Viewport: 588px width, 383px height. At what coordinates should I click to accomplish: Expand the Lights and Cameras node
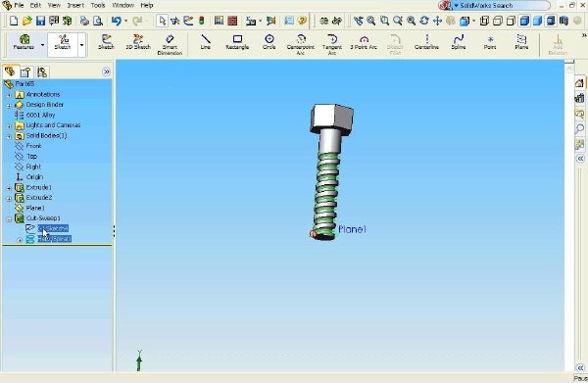click(9, 126)
